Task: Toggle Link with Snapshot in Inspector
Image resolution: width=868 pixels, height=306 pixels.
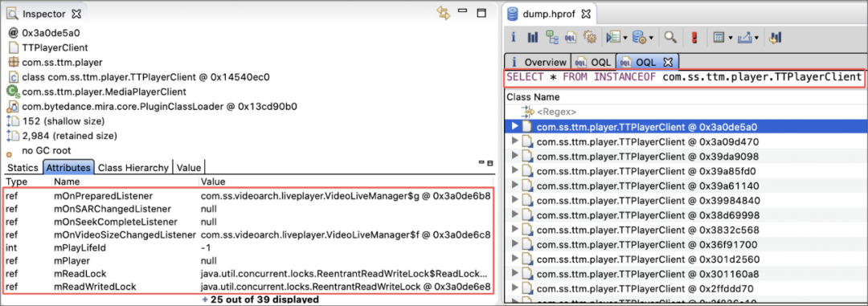Action: pyautogui.click(x=443, y=14)
